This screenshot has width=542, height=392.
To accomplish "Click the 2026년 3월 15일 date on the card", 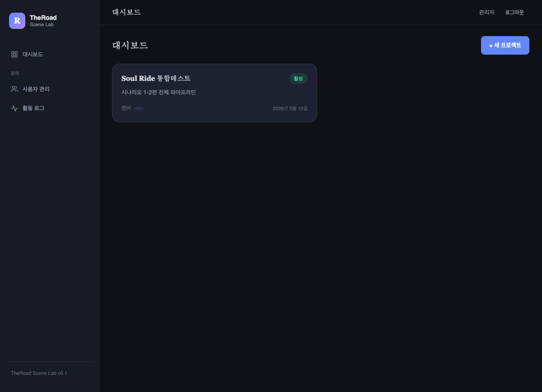I will coord(290,108).
